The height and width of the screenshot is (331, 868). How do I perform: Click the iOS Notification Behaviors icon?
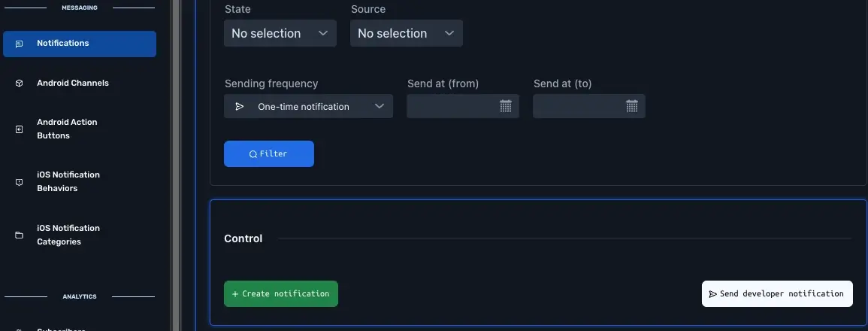(x=20, y=182)
